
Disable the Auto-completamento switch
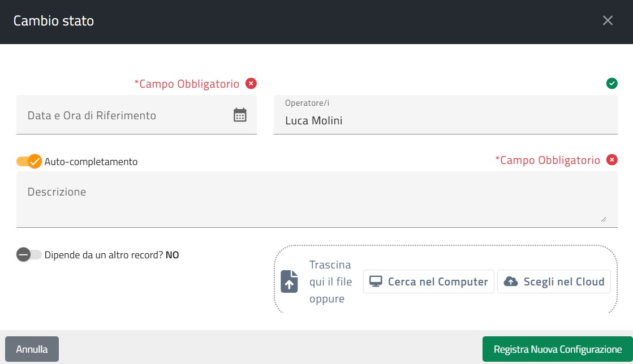(x=29, y=161)
